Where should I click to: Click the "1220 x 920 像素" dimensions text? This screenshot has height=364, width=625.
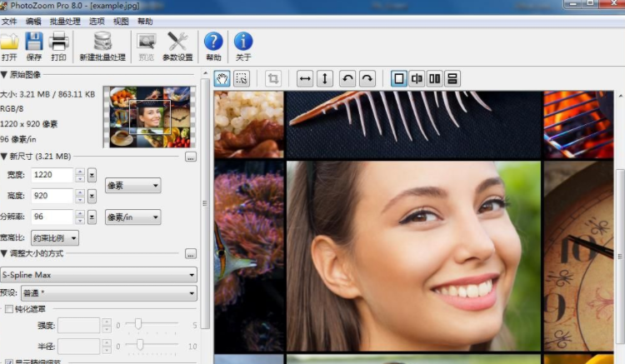click(x=28, y=124)
